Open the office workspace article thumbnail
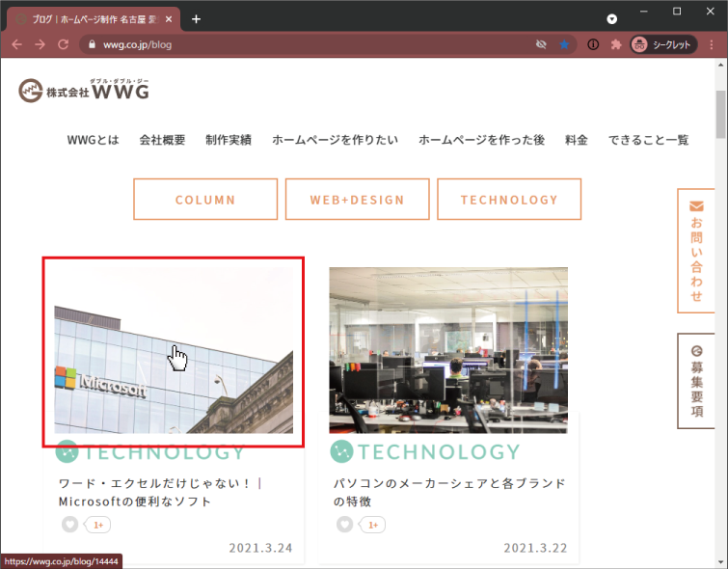The width and height of the screenshot is (728, 569). [448, 350]
